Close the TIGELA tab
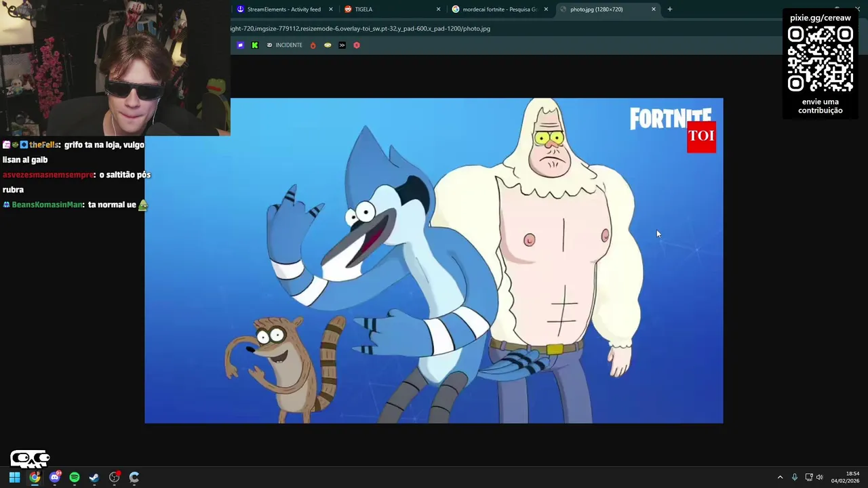Image resolution: width=868 pixels, height=488 pixels. (x=438, y=9)
